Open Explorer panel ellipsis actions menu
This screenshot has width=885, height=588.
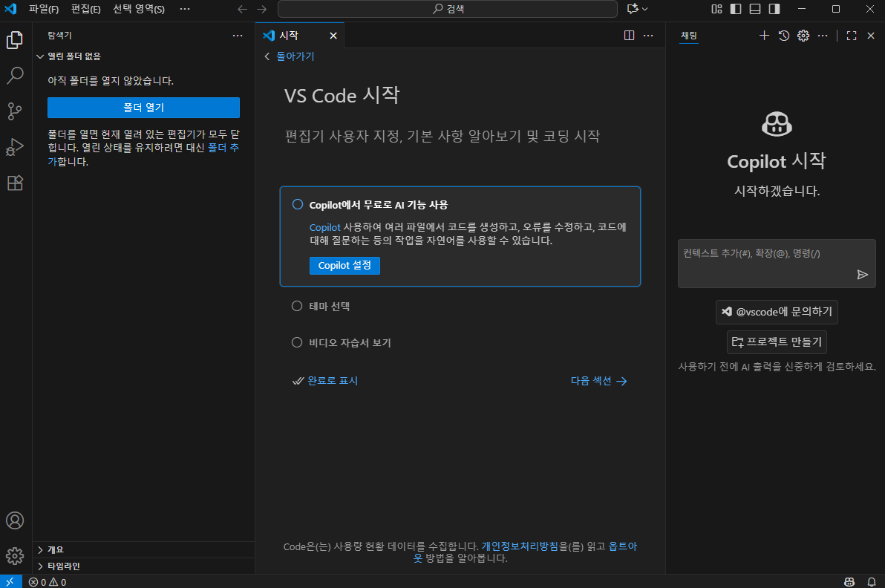click(x=238, y=36)
